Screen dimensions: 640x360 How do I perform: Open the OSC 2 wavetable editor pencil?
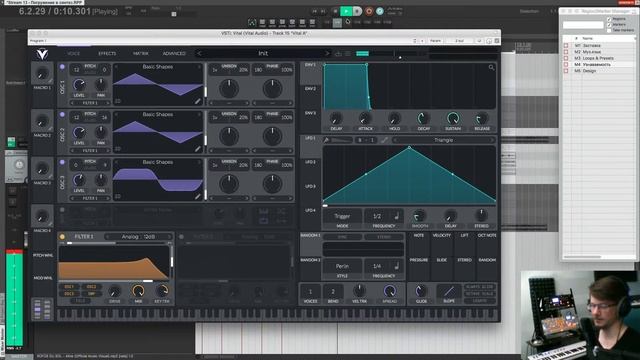pyautogui.click(x=198, y=149)
